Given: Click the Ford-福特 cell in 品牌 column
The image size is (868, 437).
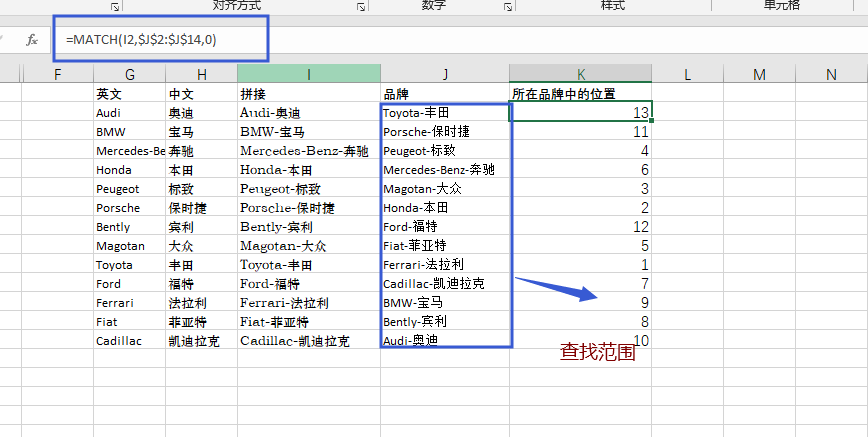Looking at the screenshot, I should pyautogui.click(x=445, y=227).
